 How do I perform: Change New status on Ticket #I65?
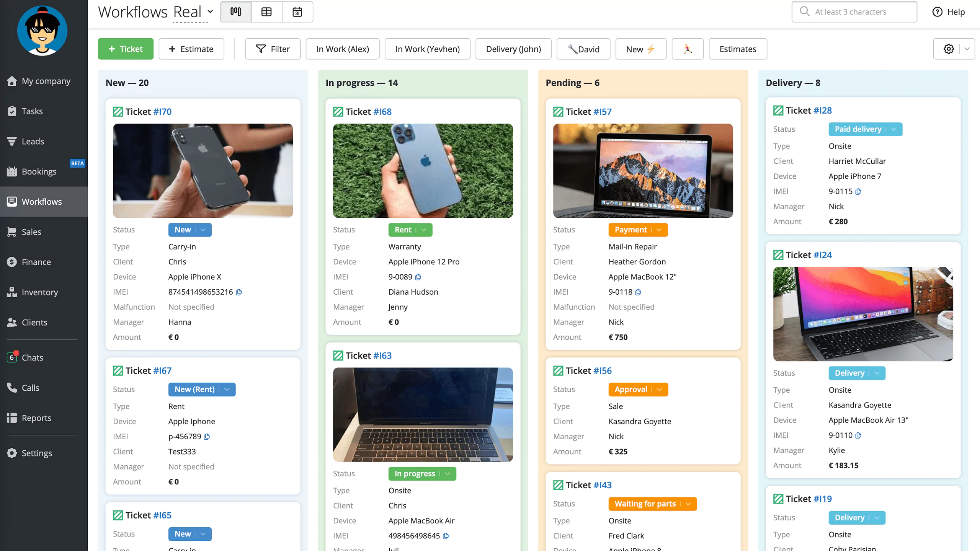tap(190, 534)
